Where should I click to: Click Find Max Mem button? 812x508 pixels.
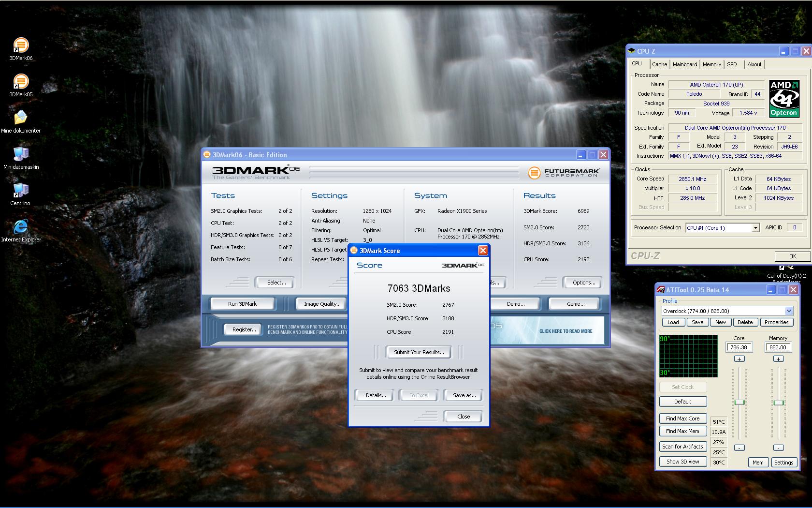pos(682,431)
